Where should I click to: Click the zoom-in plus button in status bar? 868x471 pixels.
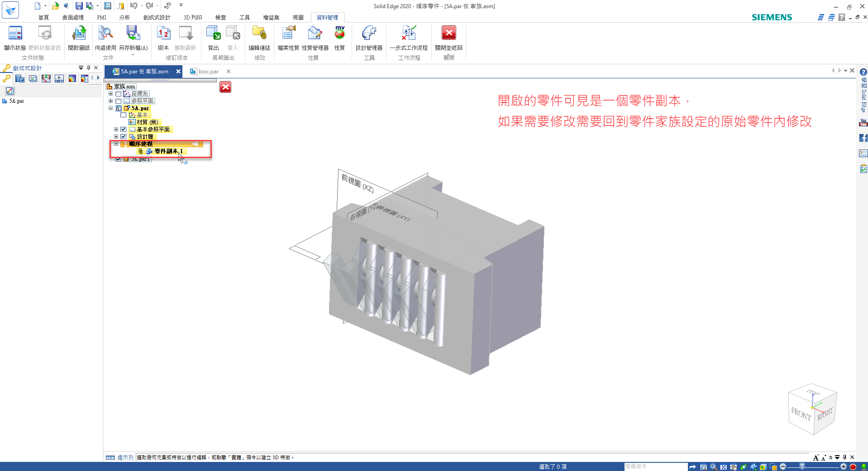(x=843, y=466)
